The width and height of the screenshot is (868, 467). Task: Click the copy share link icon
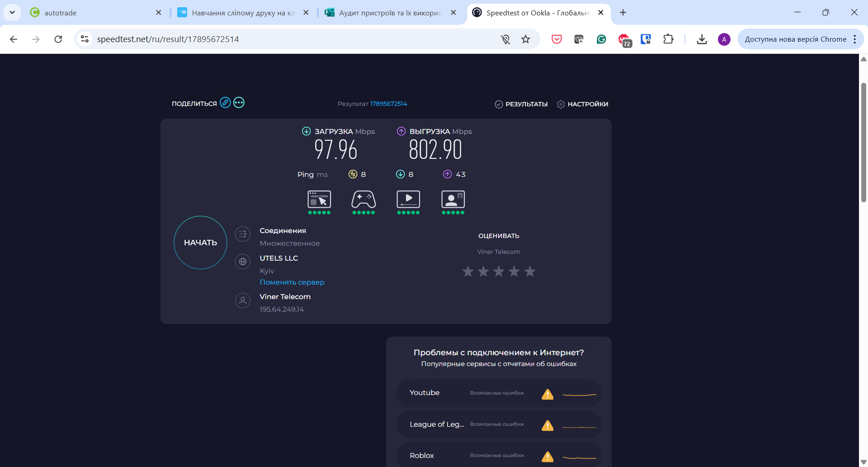coord(225,103)
